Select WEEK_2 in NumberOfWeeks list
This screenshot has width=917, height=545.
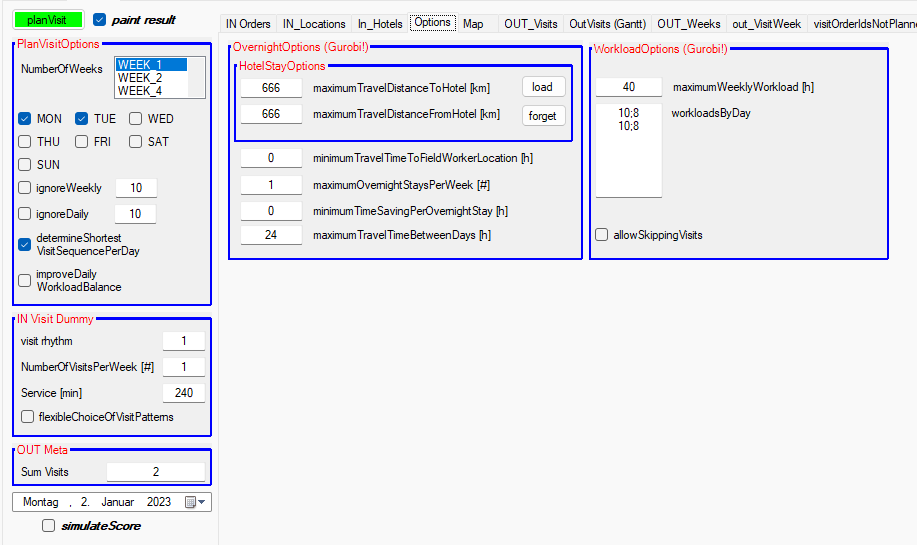pos(139,78)
